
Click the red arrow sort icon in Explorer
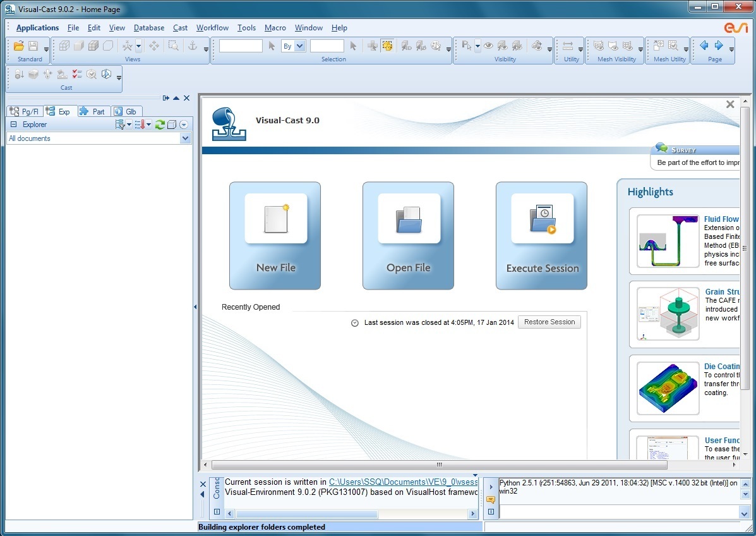pos(140,125)
